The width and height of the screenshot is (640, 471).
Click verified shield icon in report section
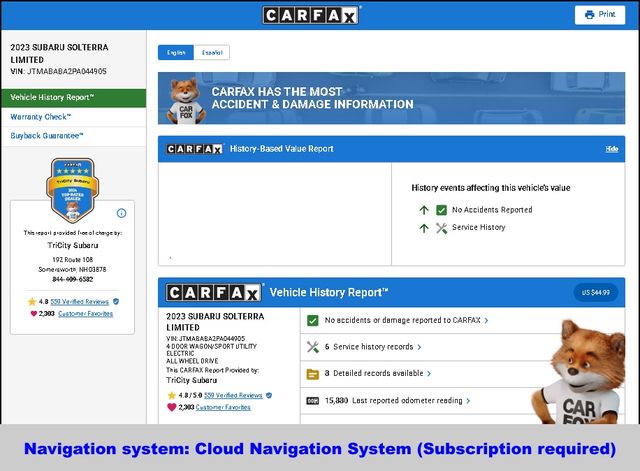click(269, 395)
